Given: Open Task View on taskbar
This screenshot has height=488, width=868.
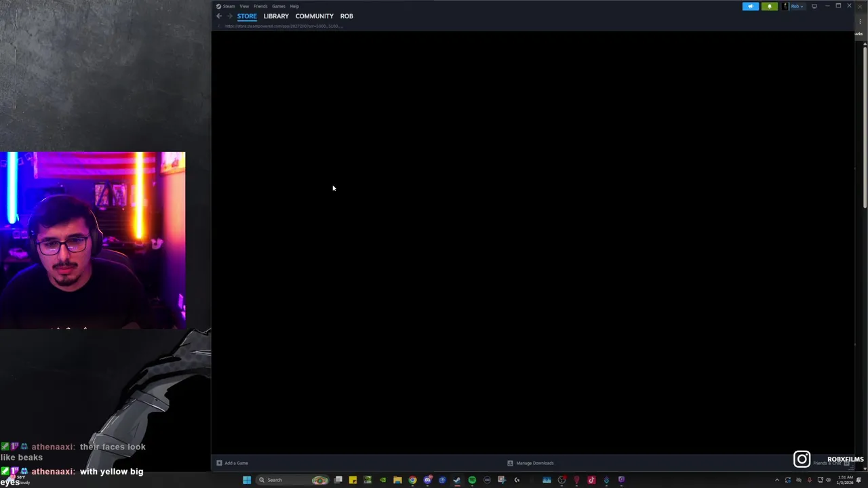Looking at the screenshot, I should click(x=338, y=480).
